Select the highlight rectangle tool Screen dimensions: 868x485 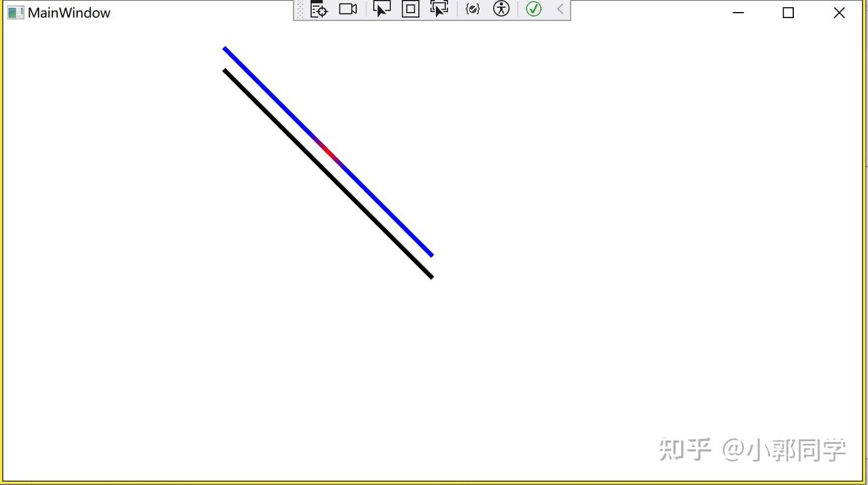coord(410,9)
